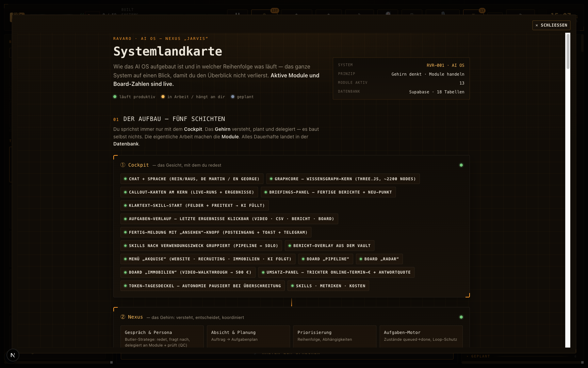This screenshot has height=368, width=588.
Task: Click the 'Fertig-Meldung mit Ansehen-Knopf' chip
Action: click(x=216, y=232)
